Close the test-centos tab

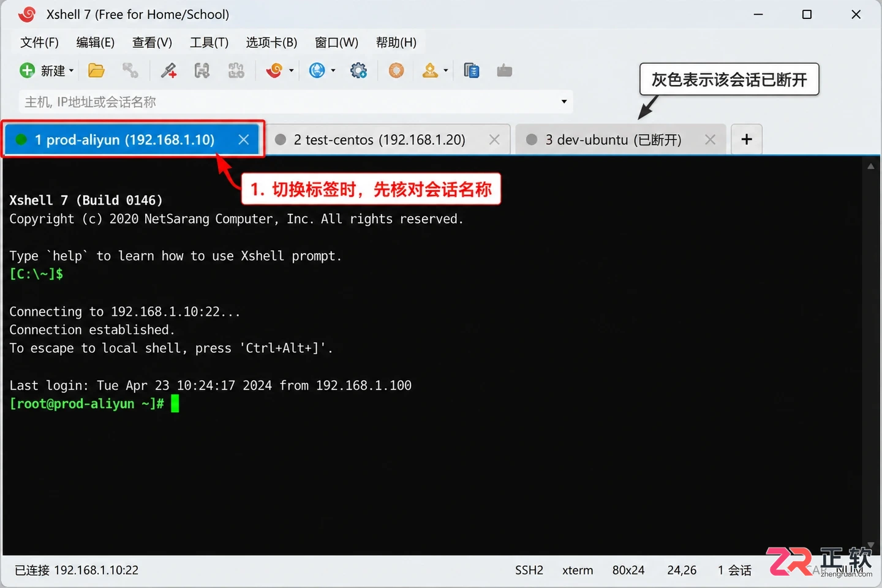coord(494,140)
